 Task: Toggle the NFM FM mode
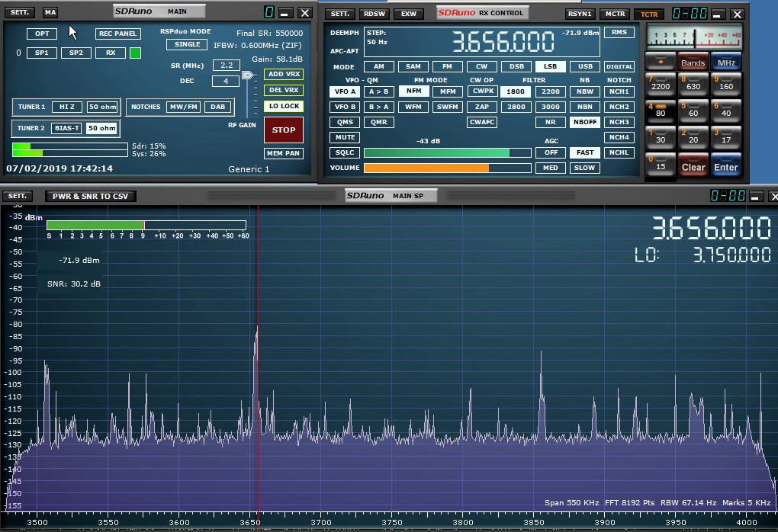coord(413,91)
